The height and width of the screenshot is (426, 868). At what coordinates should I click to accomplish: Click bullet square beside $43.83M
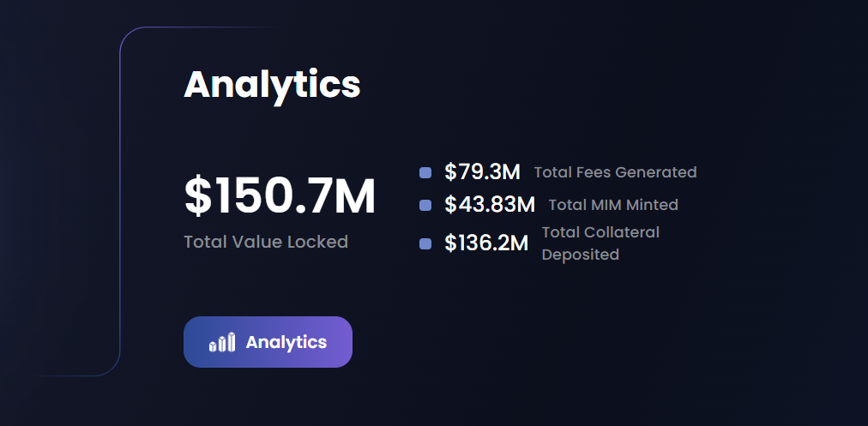point(425,205)
